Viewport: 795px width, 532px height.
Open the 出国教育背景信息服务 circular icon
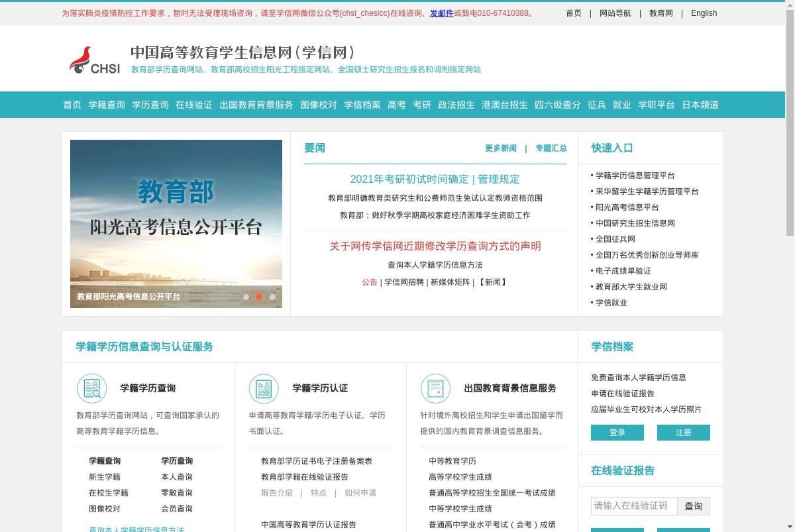pos(435,388)
